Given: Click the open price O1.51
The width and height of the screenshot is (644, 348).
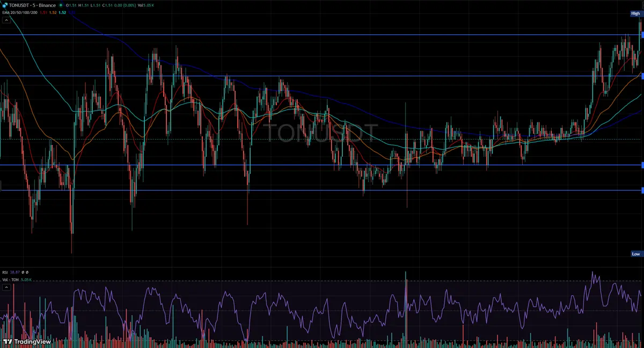Looking at the screenshot, I should point(71,5).
